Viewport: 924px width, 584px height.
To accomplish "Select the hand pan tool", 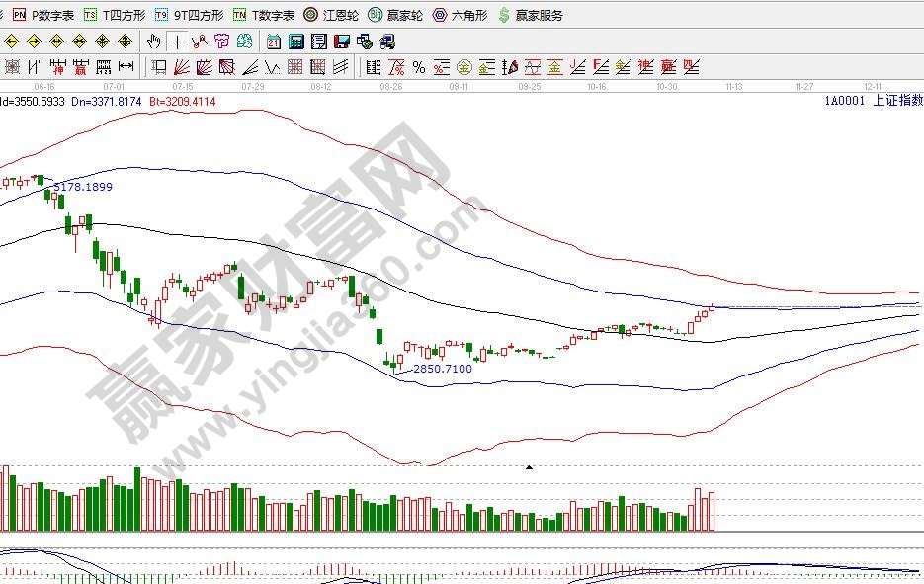I will 153,42.
